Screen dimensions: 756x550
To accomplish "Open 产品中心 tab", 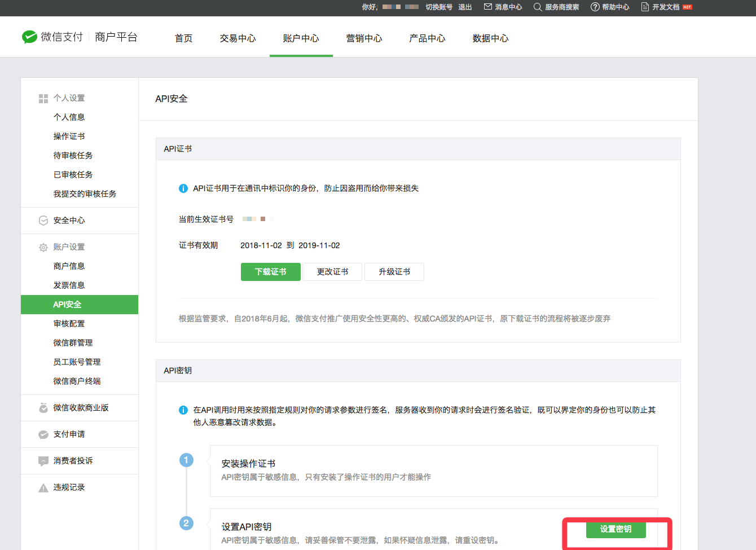I will point(428,38).
